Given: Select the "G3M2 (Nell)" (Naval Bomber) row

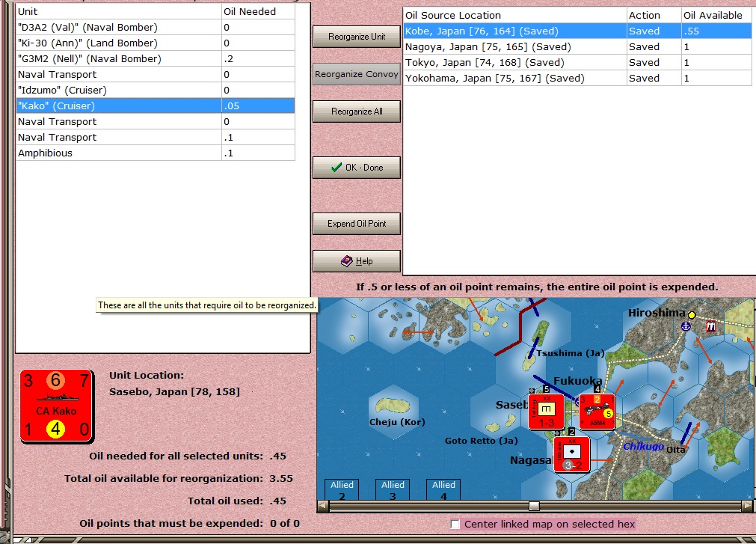Looking at the screenshot, I should (156, 59).
